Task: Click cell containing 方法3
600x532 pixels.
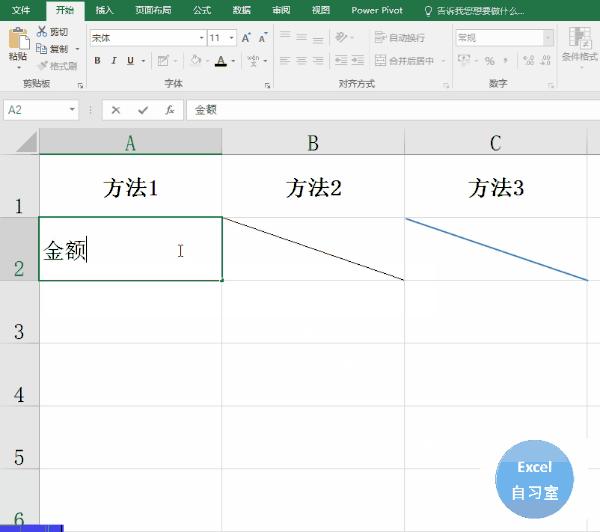Action: pyautogui.click(x=496, y=186)
